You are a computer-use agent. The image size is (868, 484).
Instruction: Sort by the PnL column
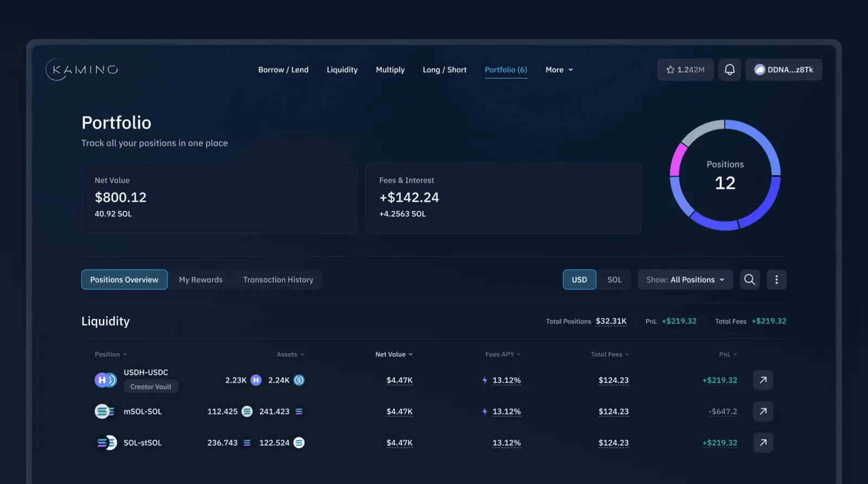pyautogui.click(x=728, y=354)
